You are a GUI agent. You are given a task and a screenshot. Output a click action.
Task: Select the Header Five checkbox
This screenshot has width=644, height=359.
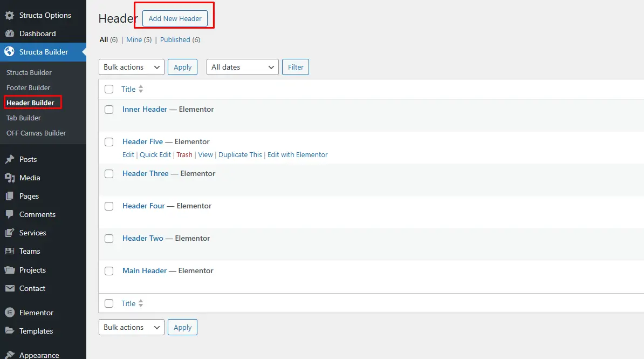click(109, 142)
